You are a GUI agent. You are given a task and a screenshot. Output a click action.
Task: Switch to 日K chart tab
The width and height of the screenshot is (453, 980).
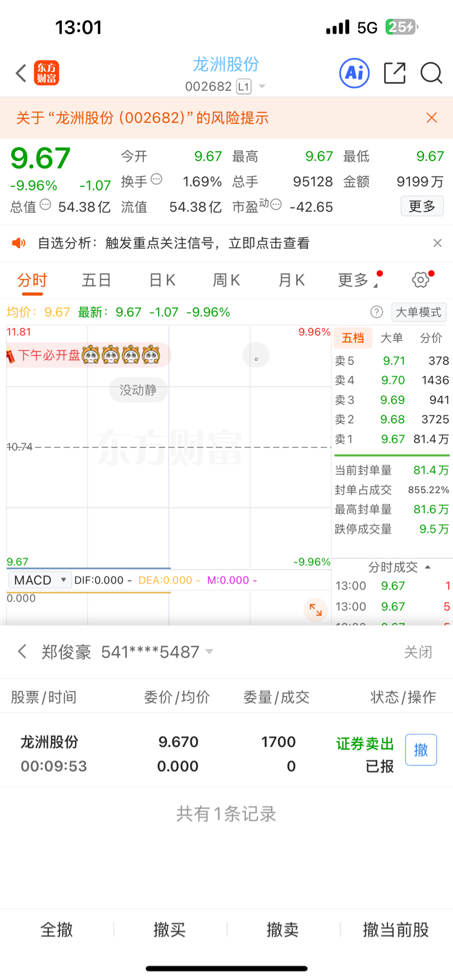coord(162,280)
